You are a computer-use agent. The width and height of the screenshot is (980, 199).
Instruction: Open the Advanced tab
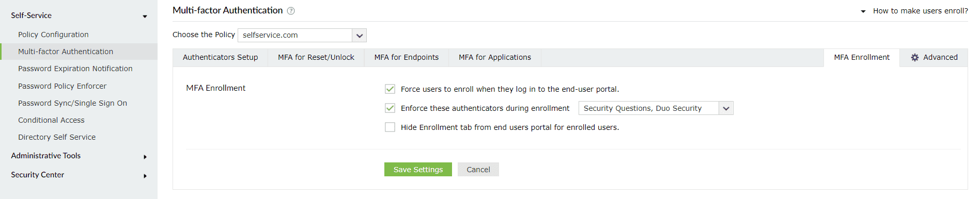[x=934, y=57]
